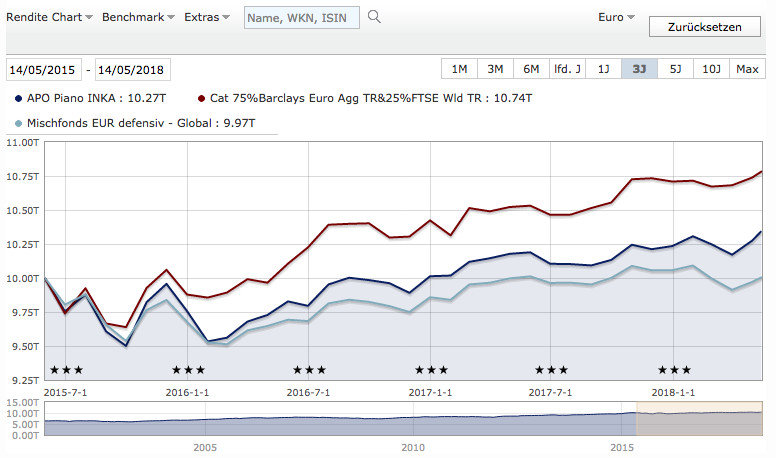Select the Max time range
This screenshot has height=458, width=776.
(x=747, y=69)
